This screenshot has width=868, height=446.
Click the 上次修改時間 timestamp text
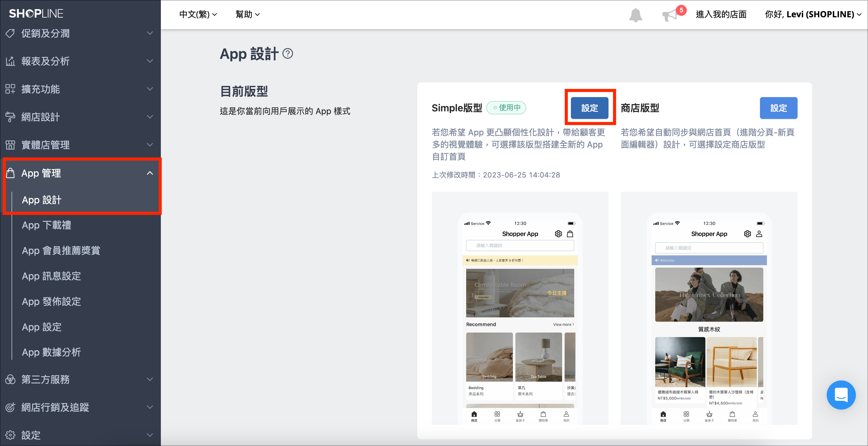496,175
